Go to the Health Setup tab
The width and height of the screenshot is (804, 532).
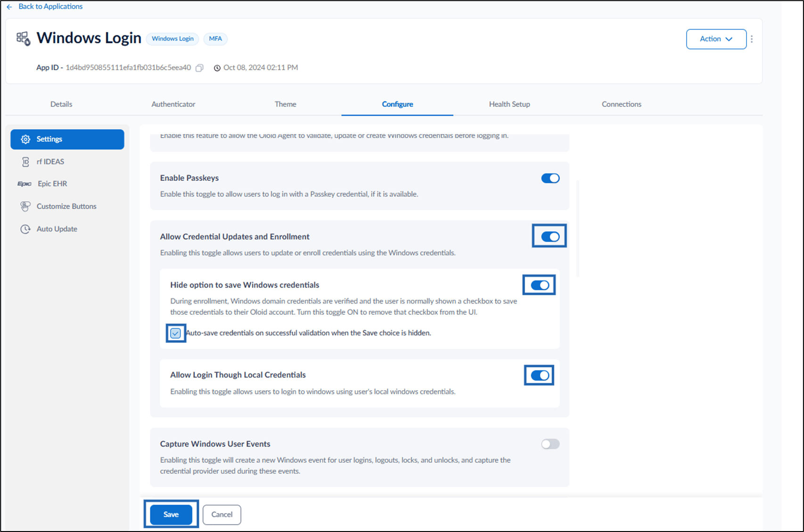coord(509,104)
